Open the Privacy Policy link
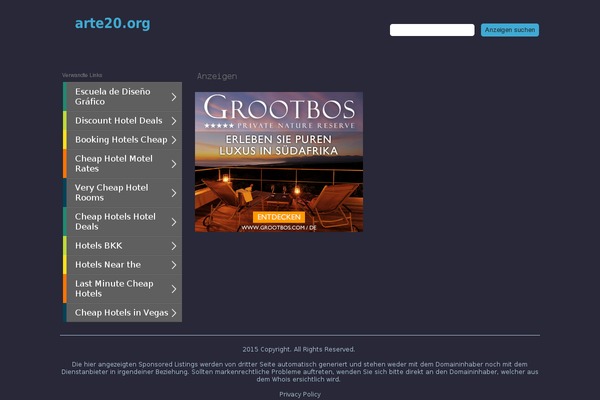The height and width of the screenshot is (400, 600). [x=300, y=394]
